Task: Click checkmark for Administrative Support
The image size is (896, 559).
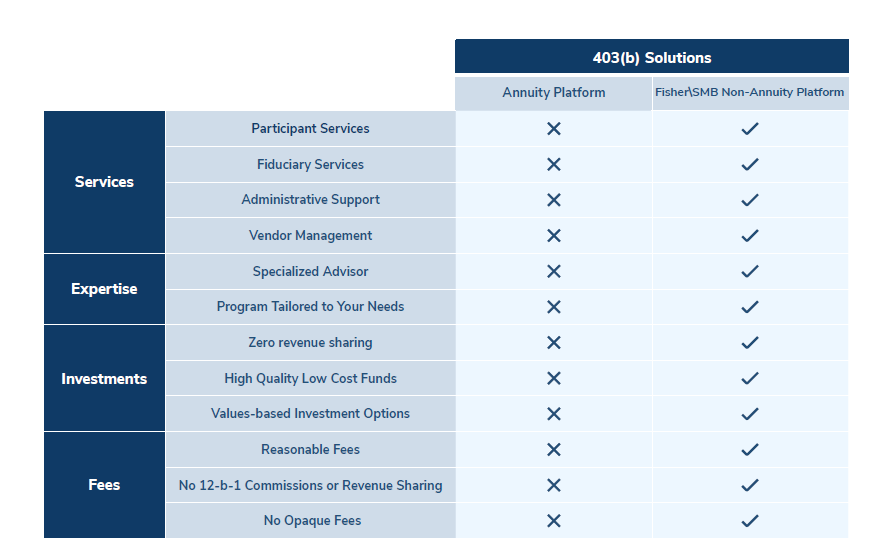Action: point(750,200)
